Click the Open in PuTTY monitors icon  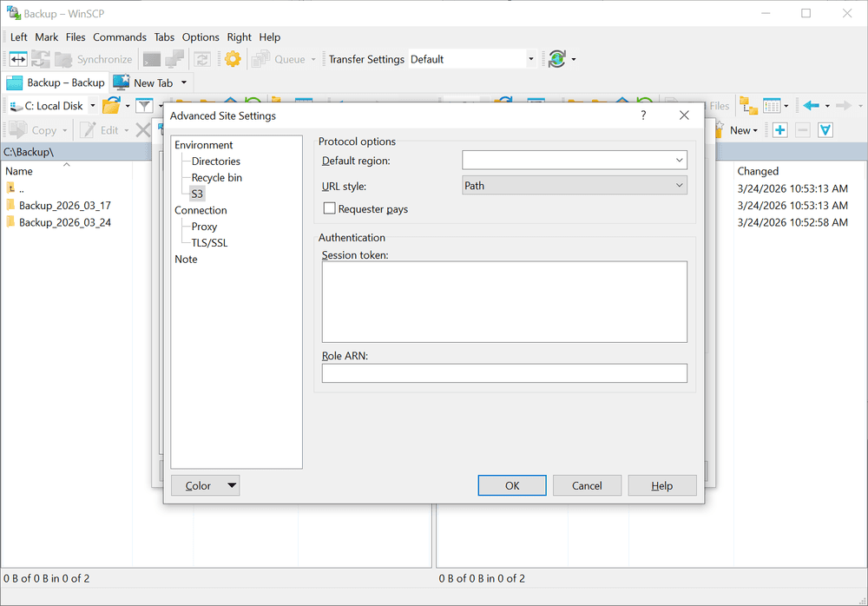(175, 59)
